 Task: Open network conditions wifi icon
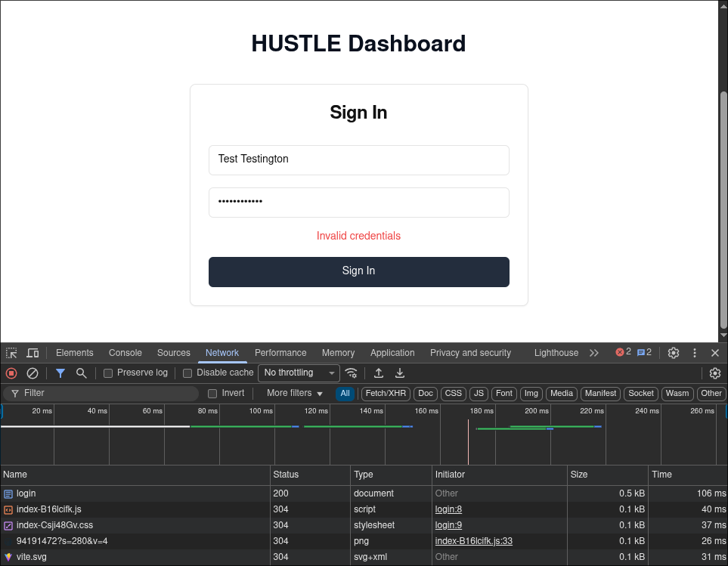coord(352,373)
